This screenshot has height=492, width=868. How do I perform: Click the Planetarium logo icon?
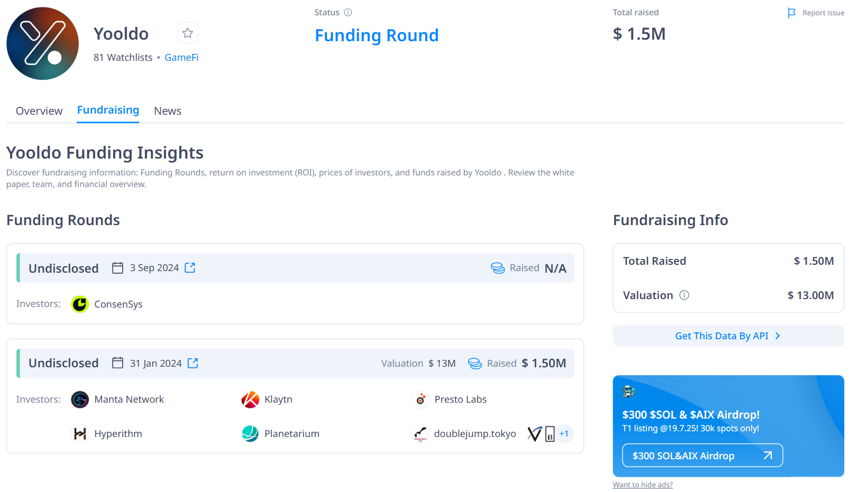pyautogui.click(x=250, y=434)
